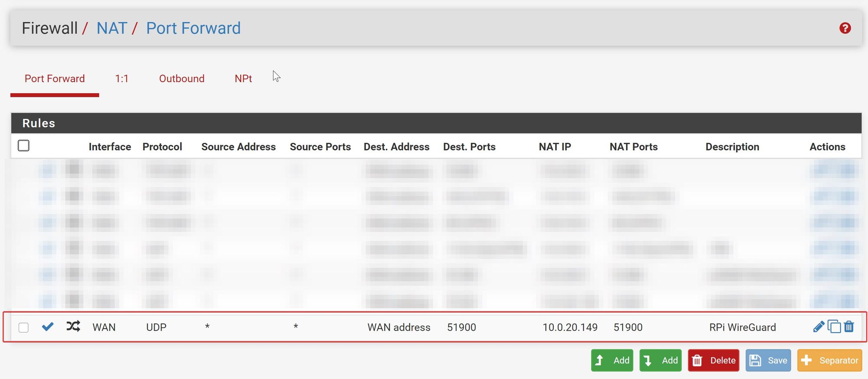Image resolution: width=868 pixels, height=379 pixels.
Task: Go to the Outbound NAT tab
Action: tap(181, 79)
